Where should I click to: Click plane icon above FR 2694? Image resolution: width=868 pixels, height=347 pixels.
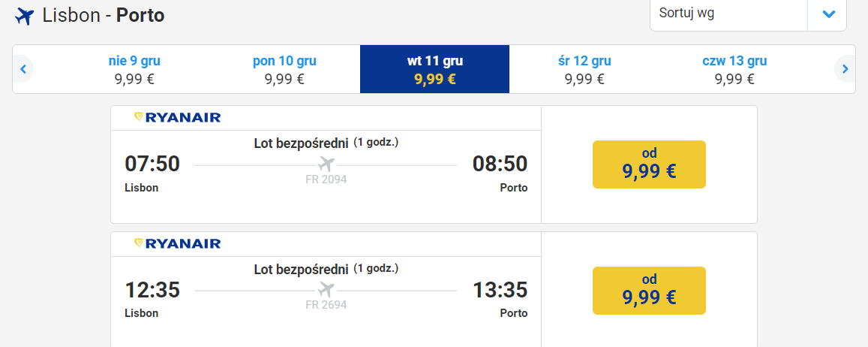(326, 289)
